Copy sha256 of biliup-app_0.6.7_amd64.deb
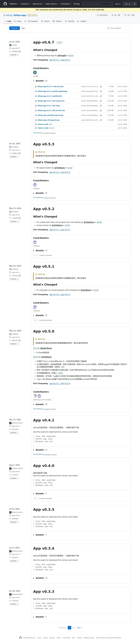The width and height of the screenshot is (140, 644). coord(101,96)
